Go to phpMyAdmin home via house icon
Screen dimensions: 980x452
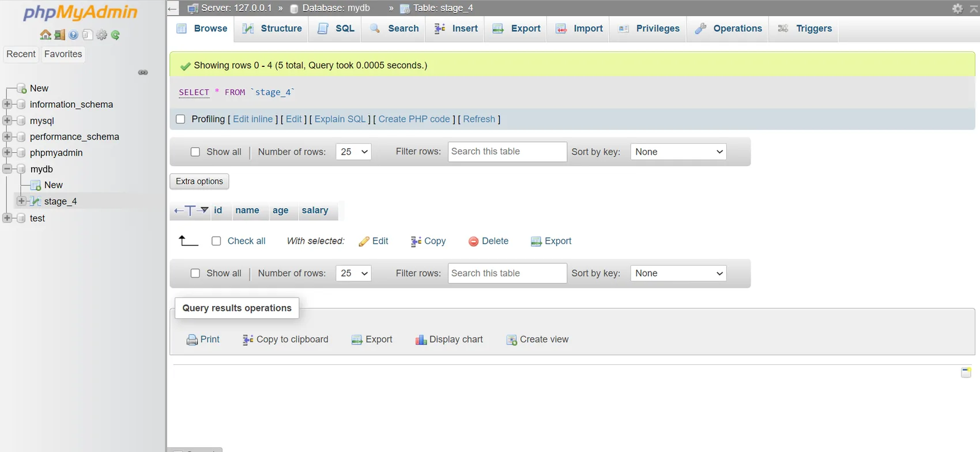click(x=46, y=35)
